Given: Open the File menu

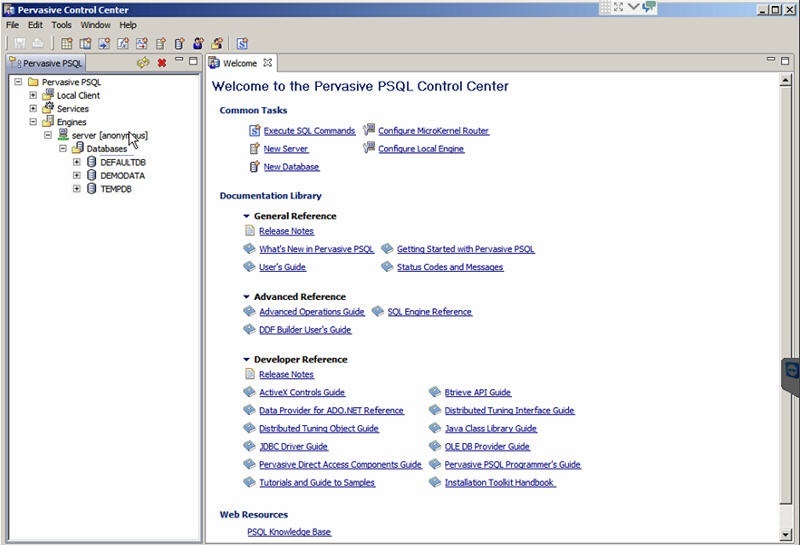Looking at the screenshot, I should pyautogui.click(x=12, y=25).
